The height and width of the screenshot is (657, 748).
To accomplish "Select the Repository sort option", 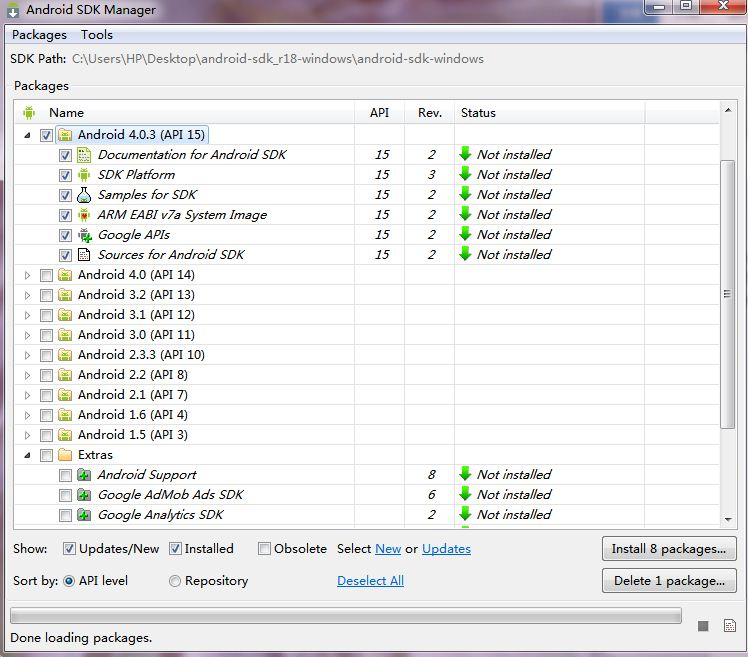I will pyautogui.click(x=175, y=581).
